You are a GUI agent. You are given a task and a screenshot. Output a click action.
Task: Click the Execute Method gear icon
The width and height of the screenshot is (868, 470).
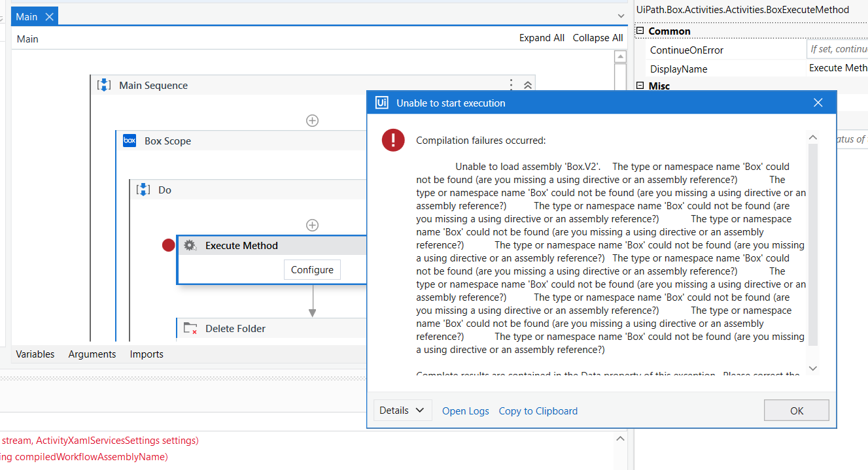click(x=190, y=246)
